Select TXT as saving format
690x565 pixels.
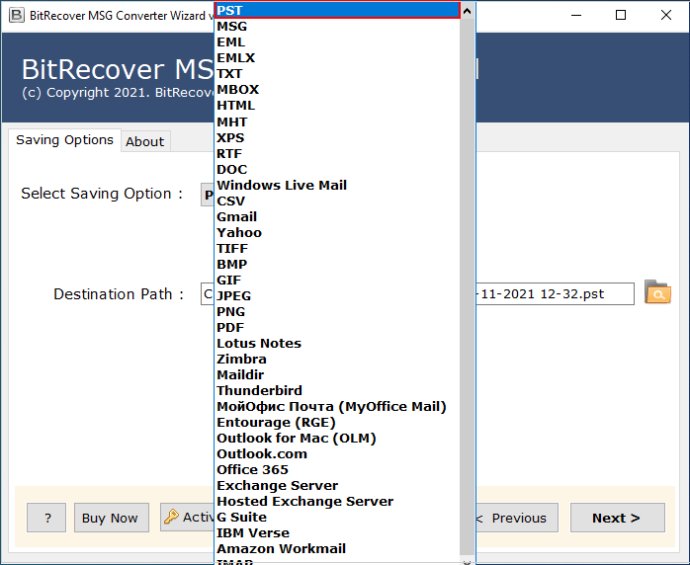coord(338,74)
